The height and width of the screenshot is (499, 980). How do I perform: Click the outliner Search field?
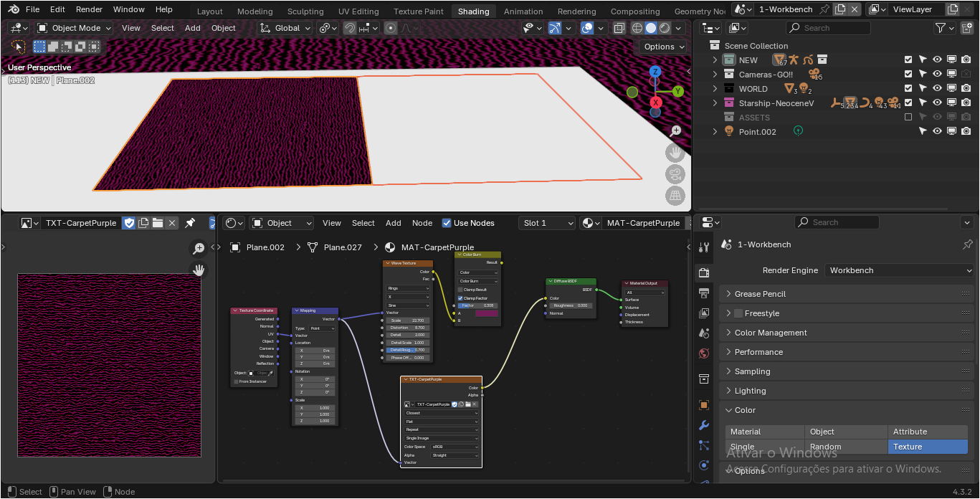click(828, 28)
